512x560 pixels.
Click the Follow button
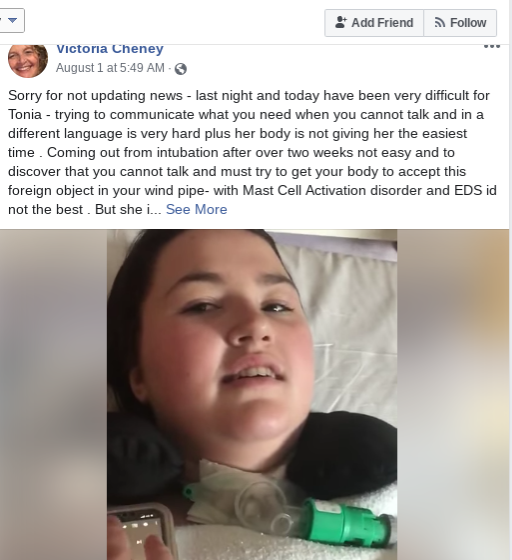click(460, 23)
